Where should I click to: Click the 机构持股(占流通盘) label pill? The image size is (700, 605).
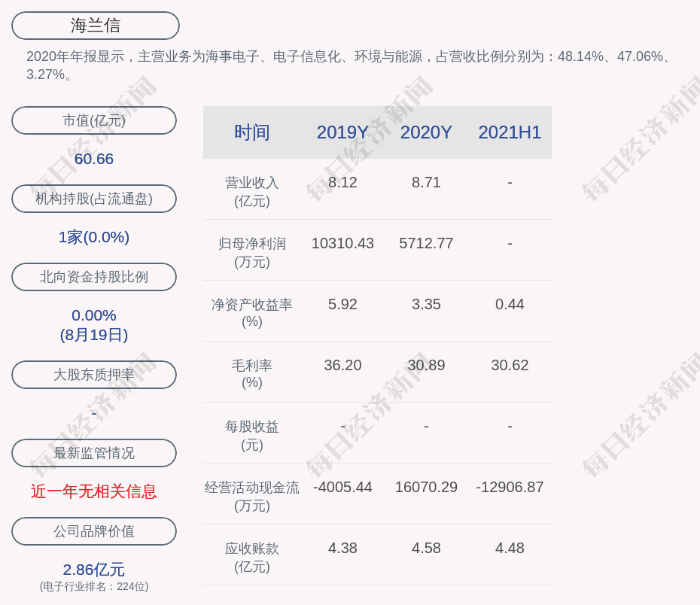point(94,199)
